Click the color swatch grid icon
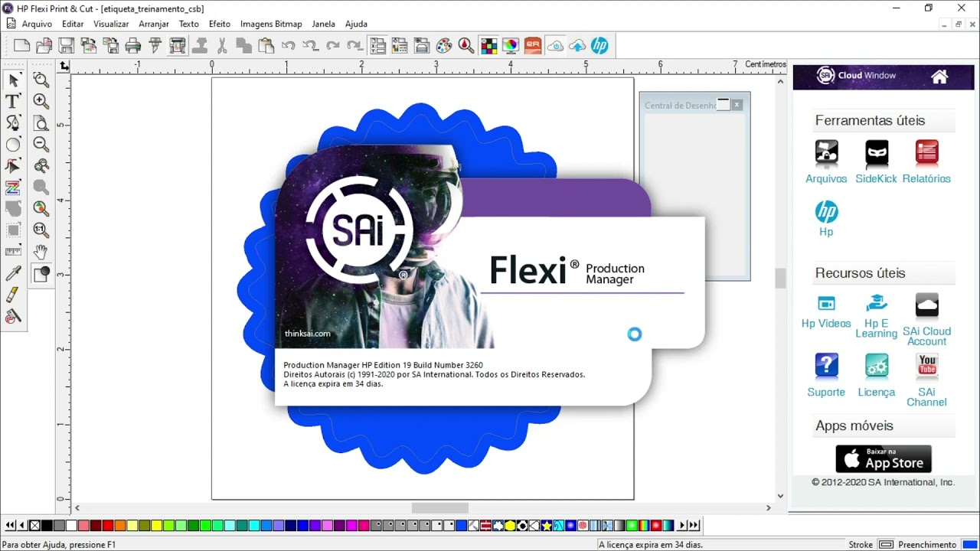This screenshot has height=551, width=980. [x=488, y=46]
